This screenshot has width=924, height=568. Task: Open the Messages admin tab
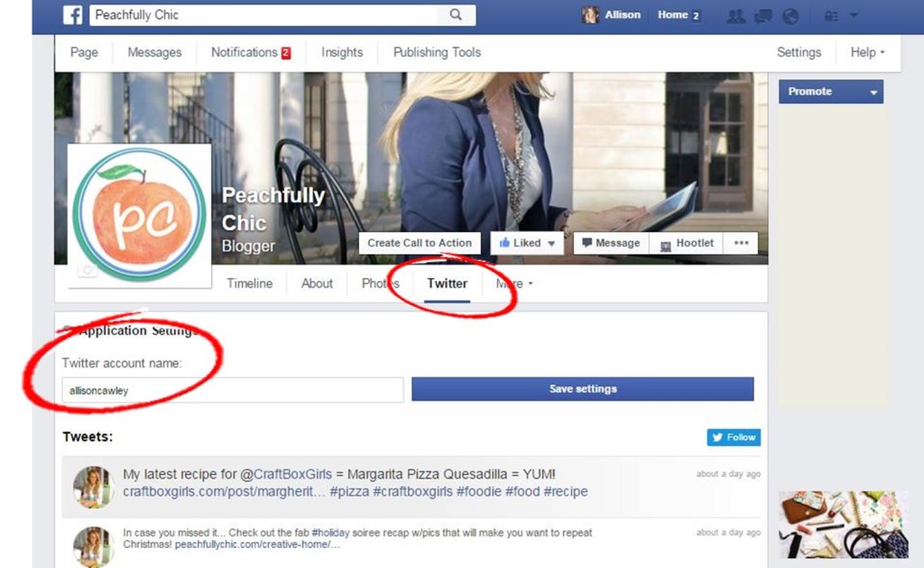point(154,52)
